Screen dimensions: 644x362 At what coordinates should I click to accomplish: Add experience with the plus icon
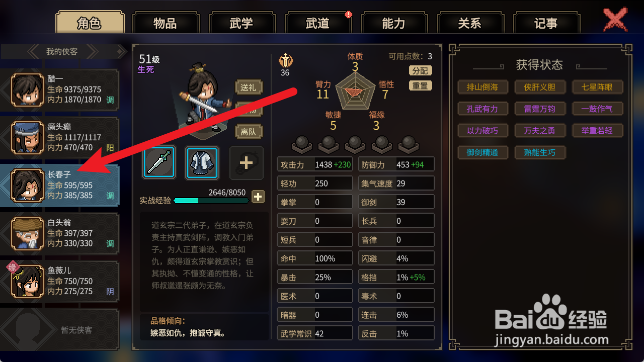click(258, 197)
